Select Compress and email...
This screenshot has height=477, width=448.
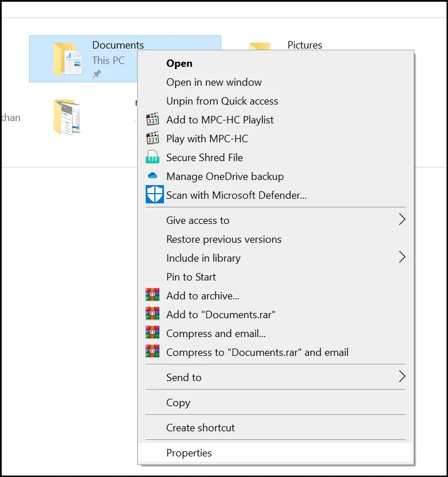tap(276, 334)
